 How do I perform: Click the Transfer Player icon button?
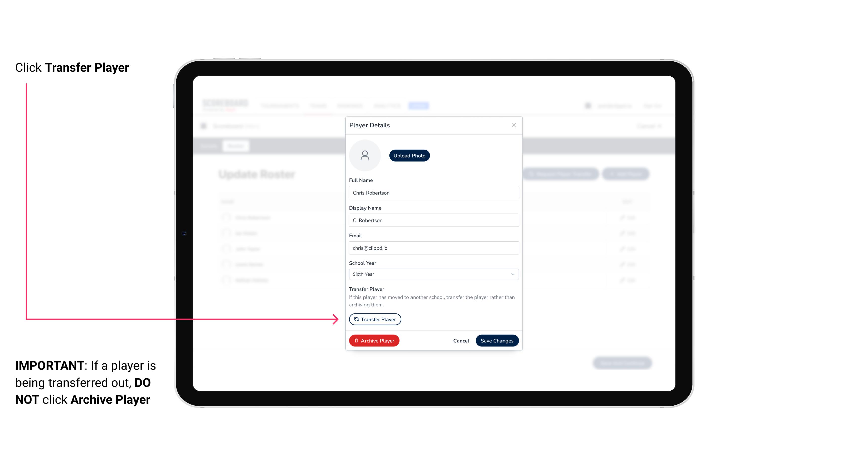coord(375,319)
